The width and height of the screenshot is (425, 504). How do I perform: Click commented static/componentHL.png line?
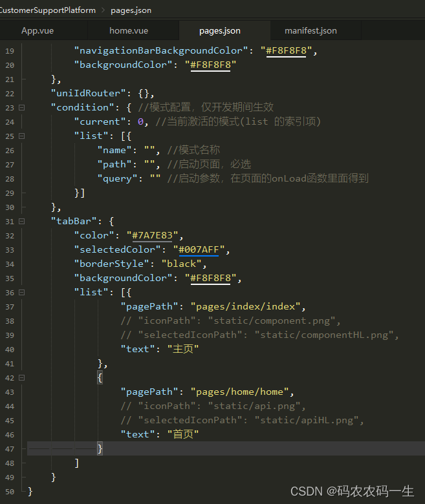260,335
